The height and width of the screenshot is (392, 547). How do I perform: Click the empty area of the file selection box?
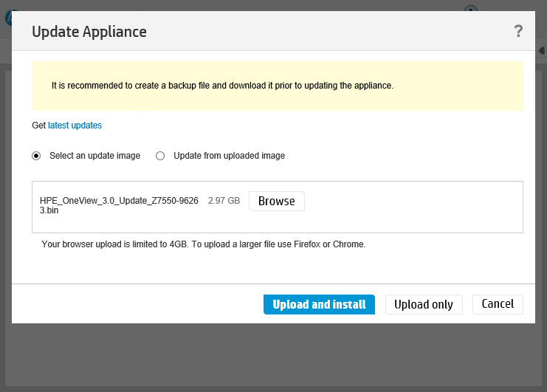coord(412,207)
